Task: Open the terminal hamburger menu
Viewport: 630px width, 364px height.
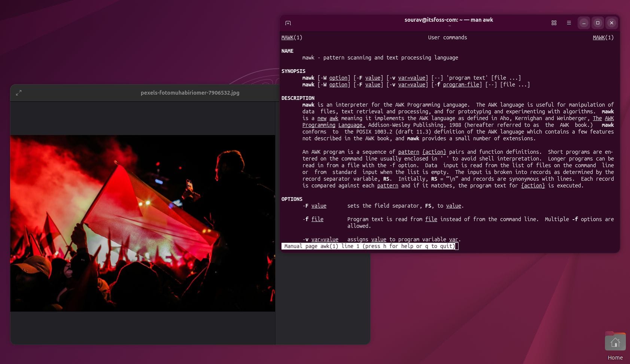Action: click(x=568, y=23)
